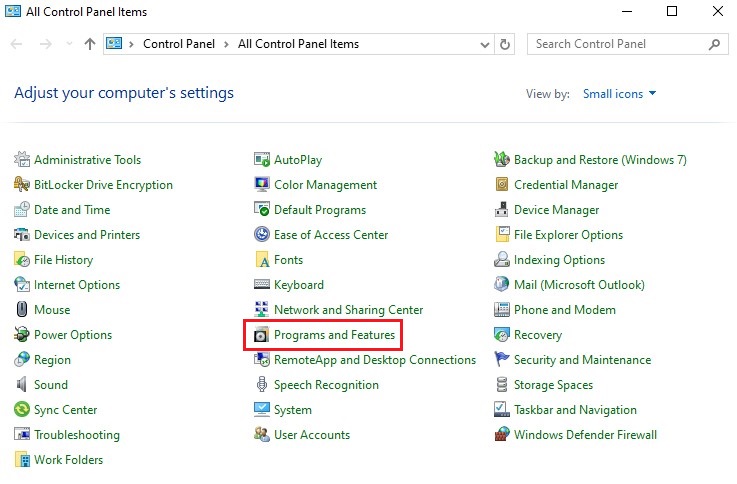Open the Speech Recognition microphone icon
Image resolution: width=737 pixels, height=484 pixels.
(261, 385)
